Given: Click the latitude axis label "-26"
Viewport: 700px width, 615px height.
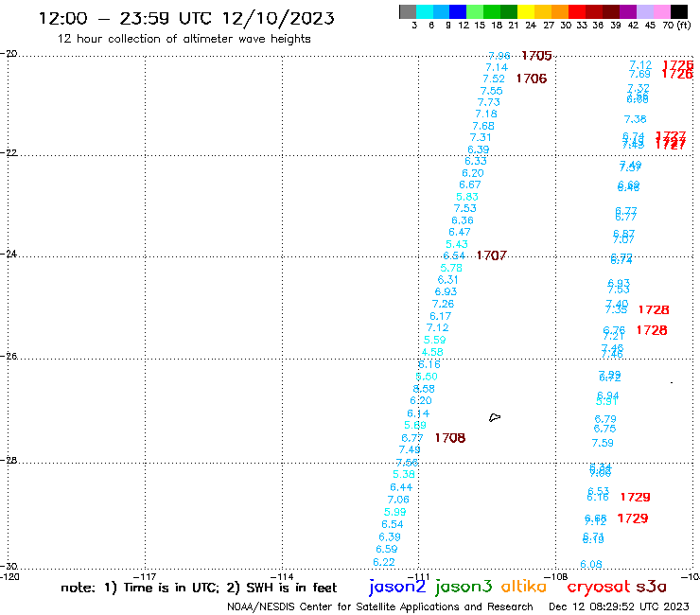Looking at the screenshot, I should [x=9, y=357].
